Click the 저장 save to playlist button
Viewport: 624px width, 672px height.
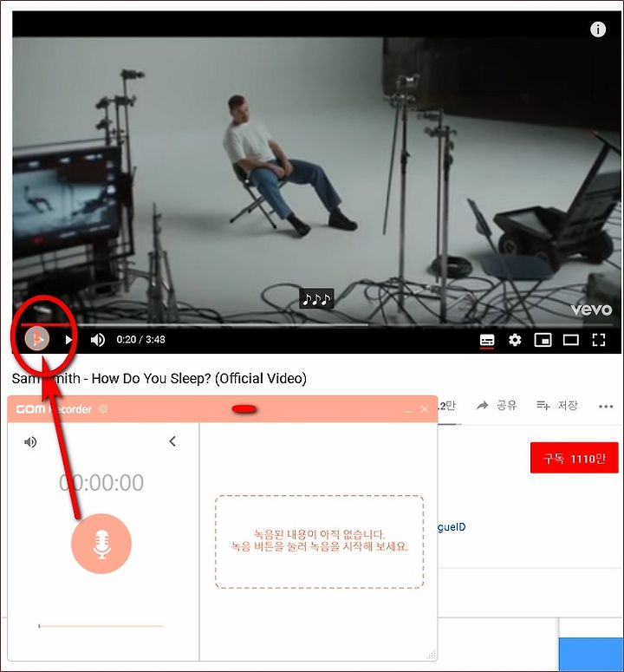tap(557, 405)
